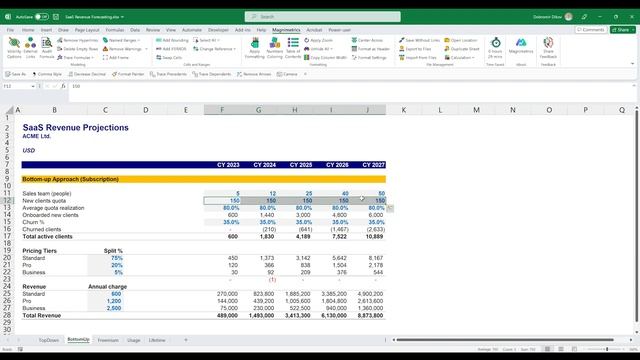Click the Search box in title bar
640x360 pixels.
(322, 17)
